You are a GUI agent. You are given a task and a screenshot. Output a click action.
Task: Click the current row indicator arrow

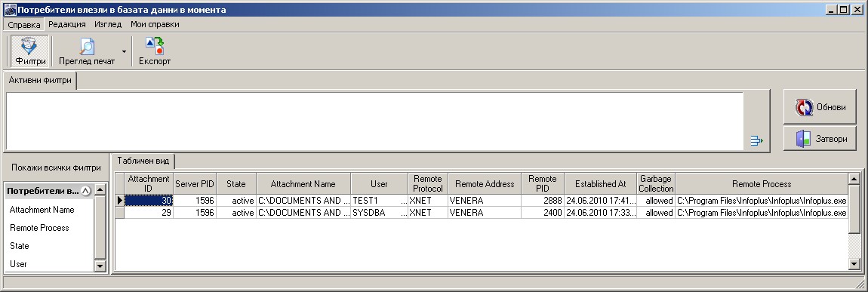pos(119,201)
